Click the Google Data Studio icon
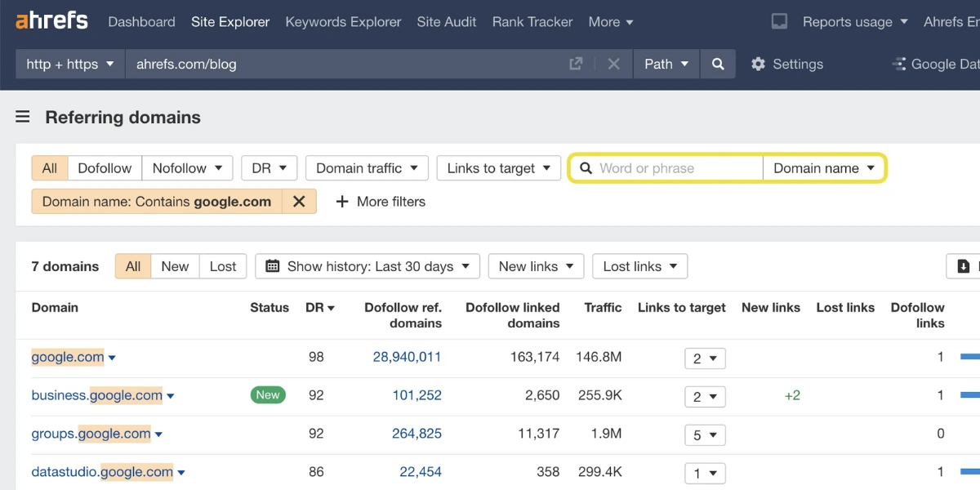Screen dimensions: 980x490 pyautogui.click(x=899, y=64)
